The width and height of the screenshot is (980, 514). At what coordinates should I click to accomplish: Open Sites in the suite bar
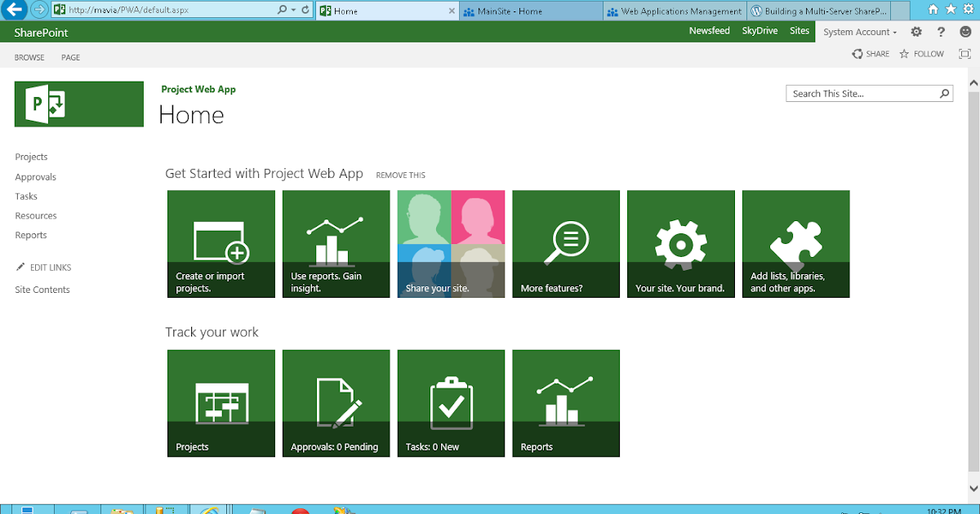[800, 31]
